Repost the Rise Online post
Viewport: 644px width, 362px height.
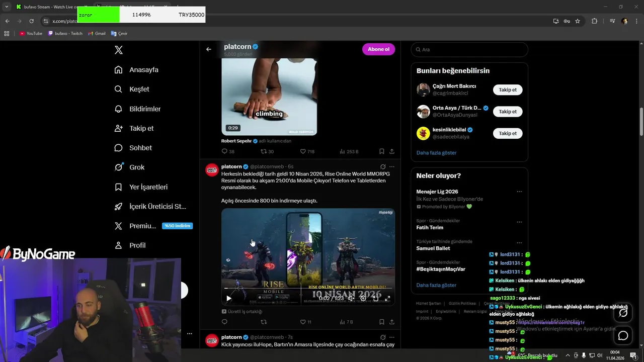tap(263, 322)
